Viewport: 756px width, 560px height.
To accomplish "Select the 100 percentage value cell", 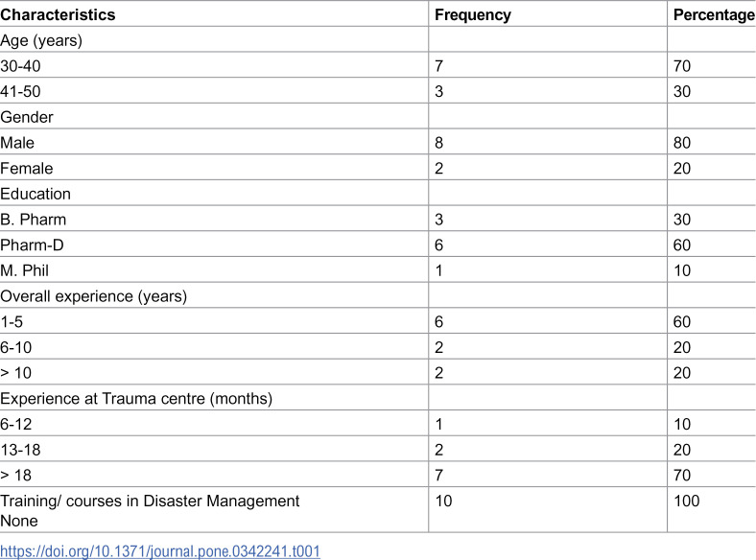I will tap(687, 501).
